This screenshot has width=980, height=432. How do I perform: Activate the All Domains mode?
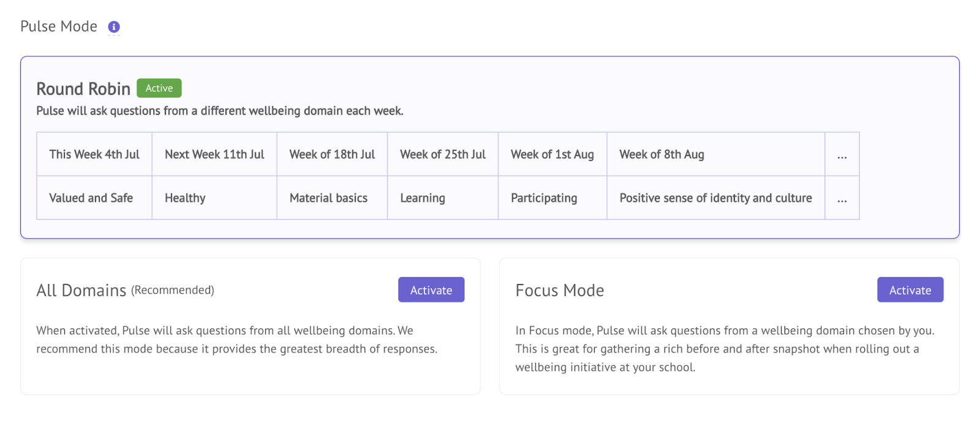click(431, 290)
